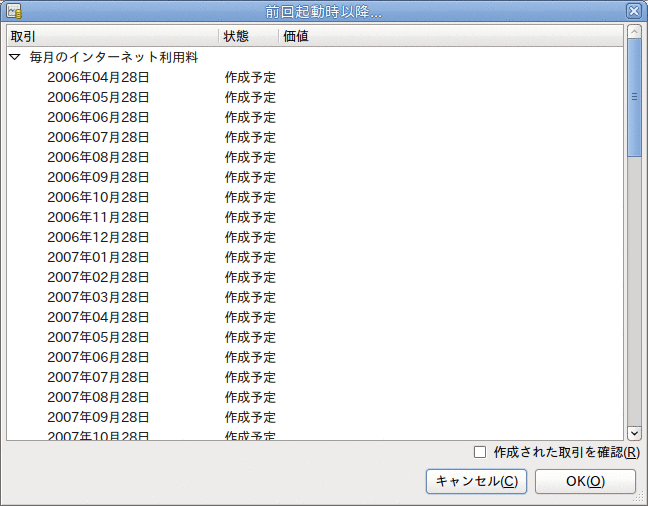This screenshot has height=506, width=648.
Task: Click 作成予定 status for 2006年10月28日
Action: 250,197
